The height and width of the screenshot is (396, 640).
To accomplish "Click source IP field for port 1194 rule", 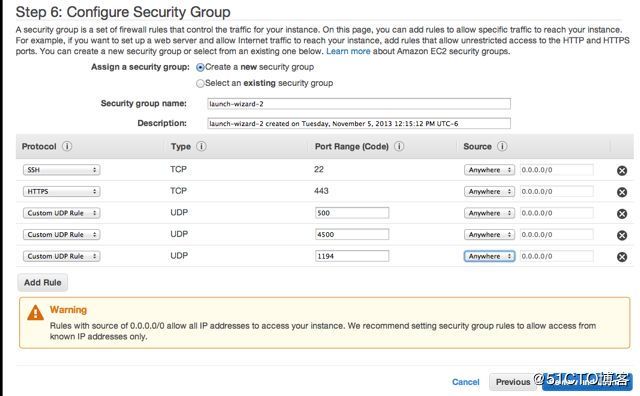I will click(x=557, y=256).
